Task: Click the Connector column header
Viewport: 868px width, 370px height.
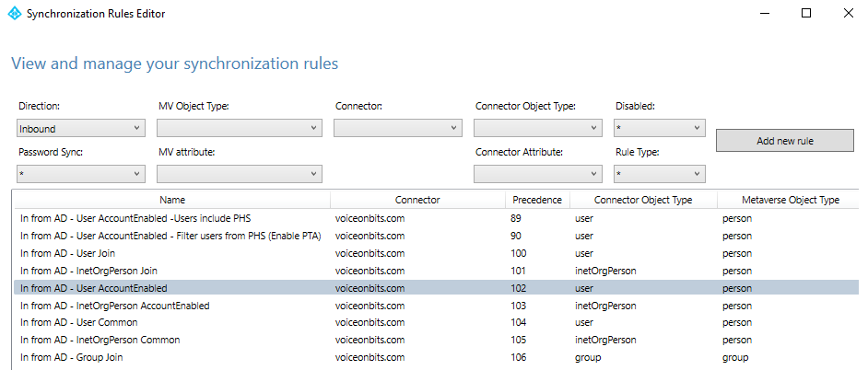Action: (416, 200)
